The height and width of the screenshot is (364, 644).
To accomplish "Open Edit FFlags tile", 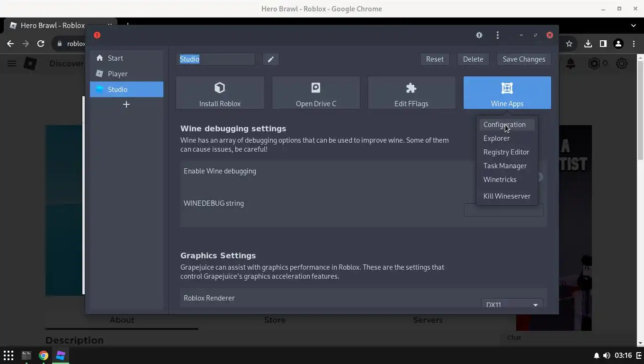I will [411, 93].
